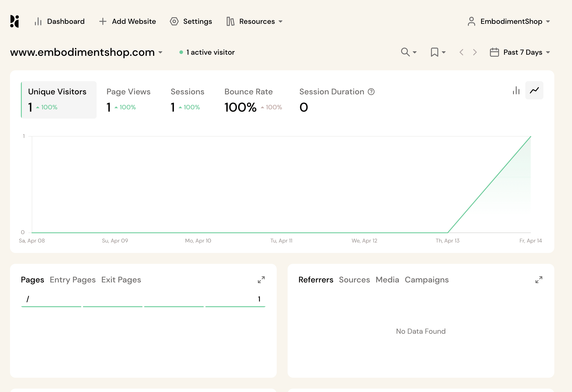Click the 1 active visitor indicator
This screenshot has width=572, height=392.
click(x=207, y=52)
